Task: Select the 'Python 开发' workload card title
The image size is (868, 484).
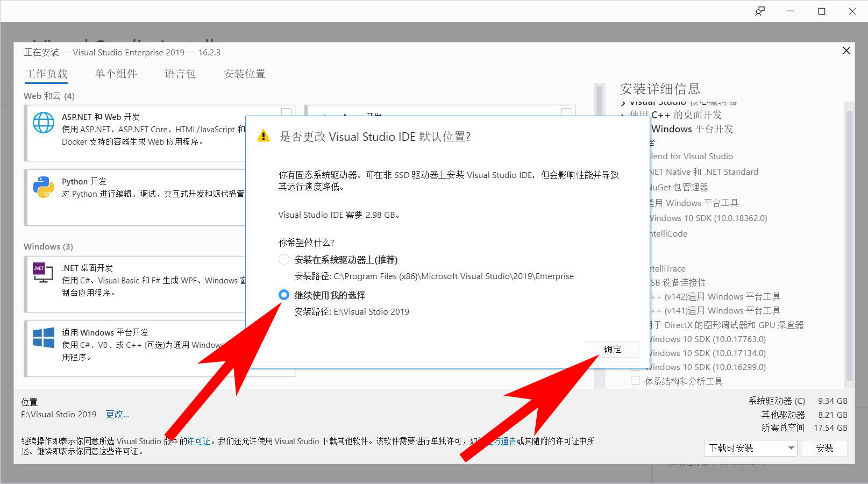Action: (x=84, y=181)
